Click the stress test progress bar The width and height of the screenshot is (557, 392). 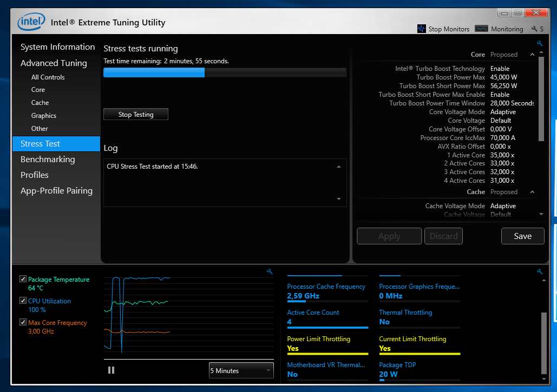point(225,72)
